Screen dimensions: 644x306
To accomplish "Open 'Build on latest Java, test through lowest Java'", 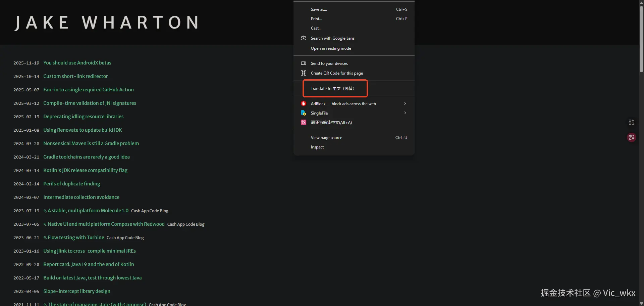I will coord(92,278).
